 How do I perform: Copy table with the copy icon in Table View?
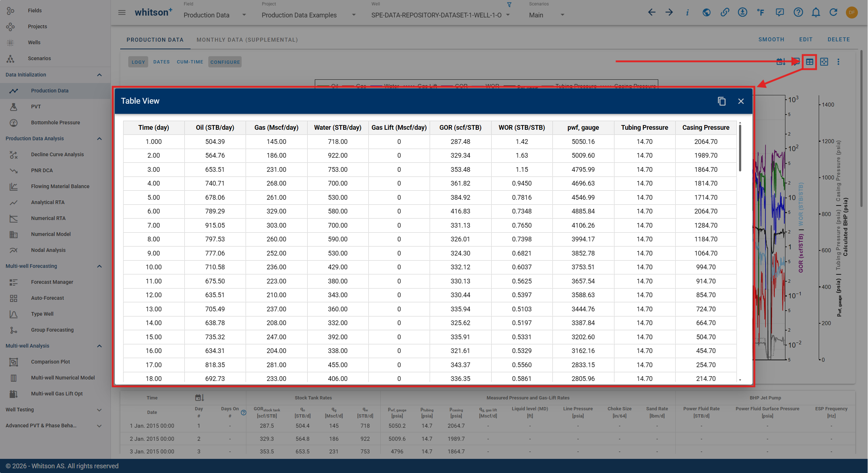(x=722, y=101)
